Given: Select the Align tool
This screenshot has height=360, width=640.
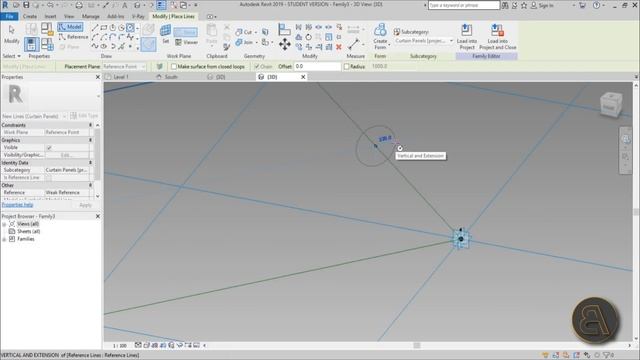Looking at the screenshot, I should point(284,29).
